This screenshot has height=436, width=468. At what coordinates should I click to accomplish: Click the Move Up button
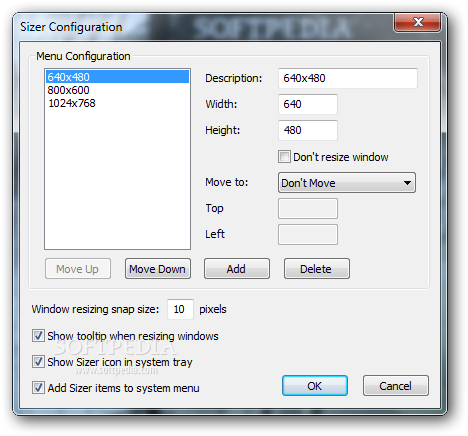[78, 269]
